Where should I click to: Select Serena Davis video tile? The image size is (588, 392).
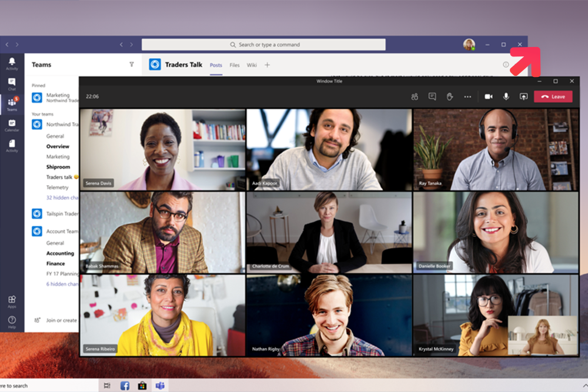(163, 149)
